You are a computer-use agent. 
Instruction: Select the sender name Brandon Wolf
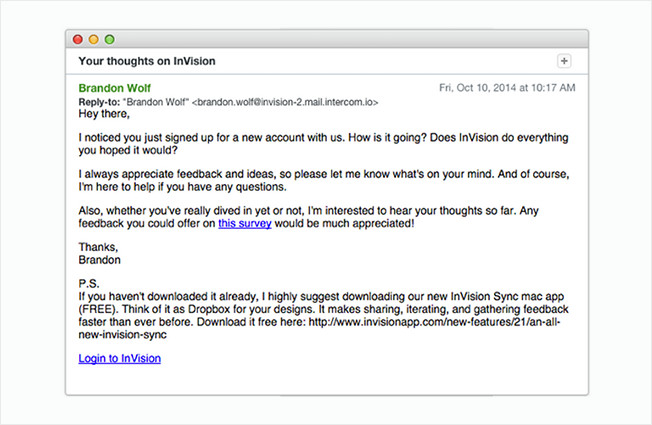click(115, 88)
